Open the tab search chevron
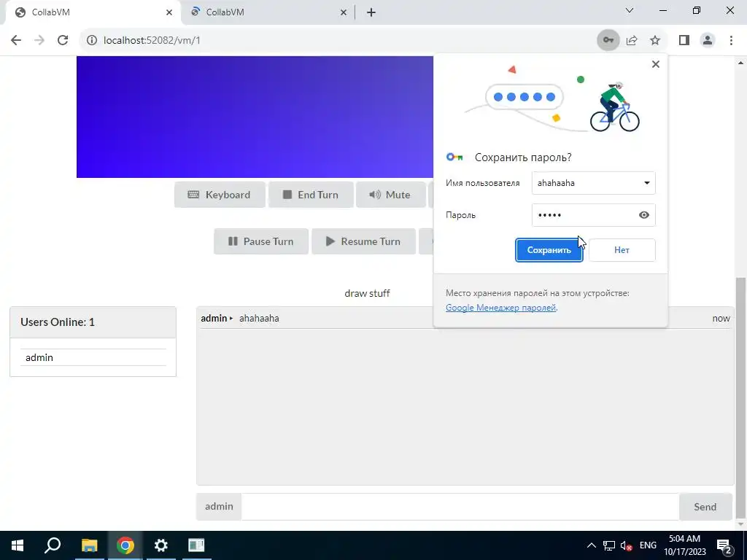 click(x=630, y=10)
